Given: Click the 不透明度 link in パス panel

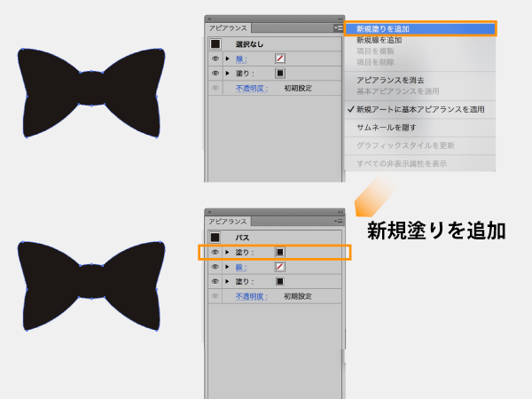Looking at the screenshot, I should tap(251, 296).
